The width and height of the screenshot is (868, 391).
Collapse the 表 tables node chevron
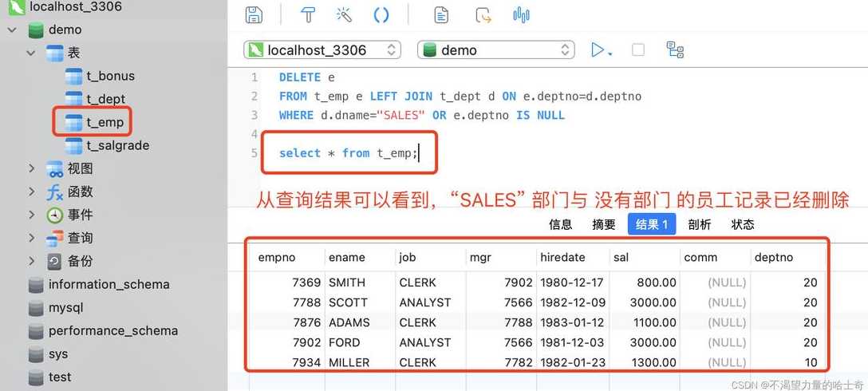click(32, 53)
